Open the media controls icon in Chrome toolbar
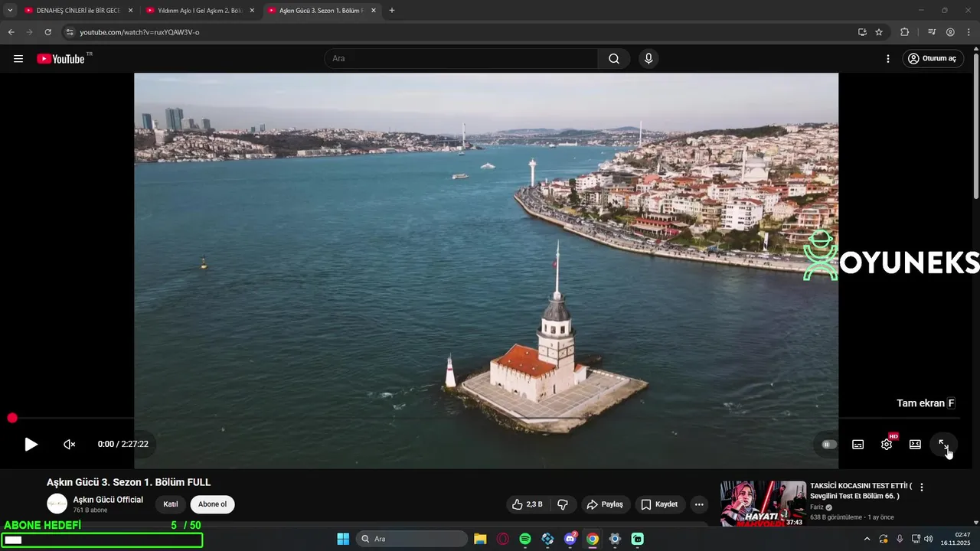This screenshot has height=551, width=980. pyautogui.click(x=932, y=32)
